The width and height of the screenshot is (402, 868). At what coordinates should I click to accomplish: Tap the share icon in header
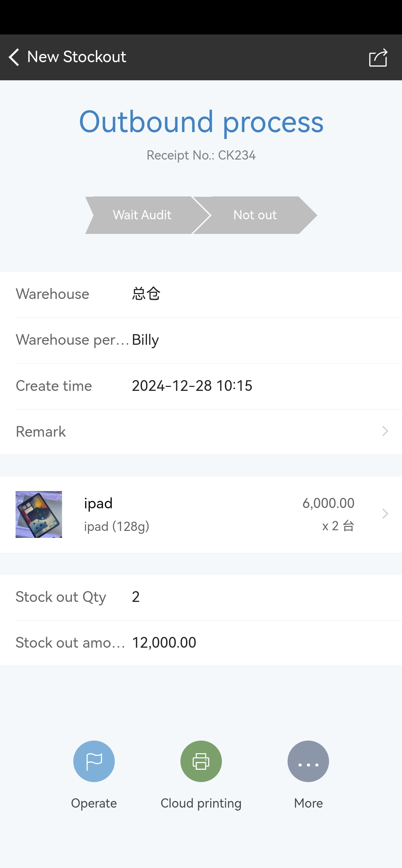pyautogui.click(x=378, y=58)
